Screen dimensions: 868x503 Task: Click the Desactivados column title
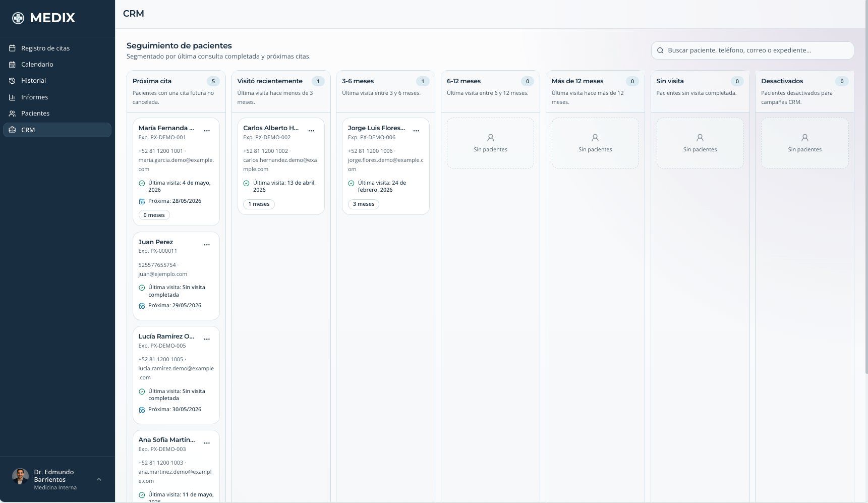[x=782, y=81]
